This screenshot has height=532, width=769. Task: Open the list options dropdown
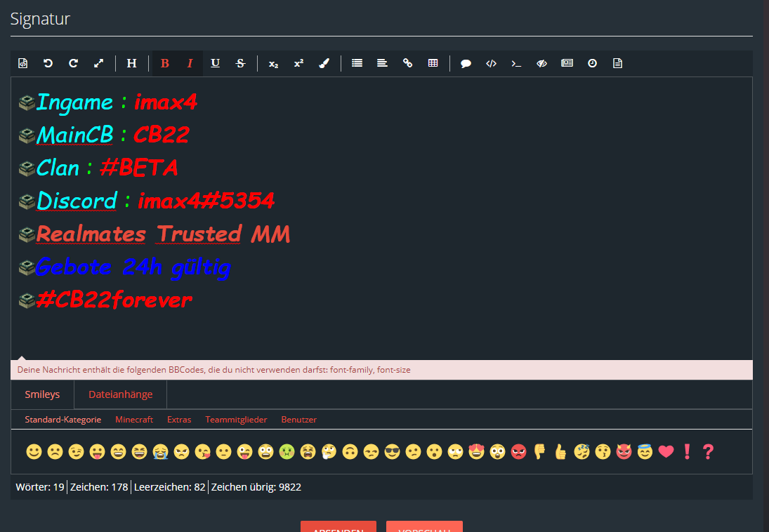(357, 63)
